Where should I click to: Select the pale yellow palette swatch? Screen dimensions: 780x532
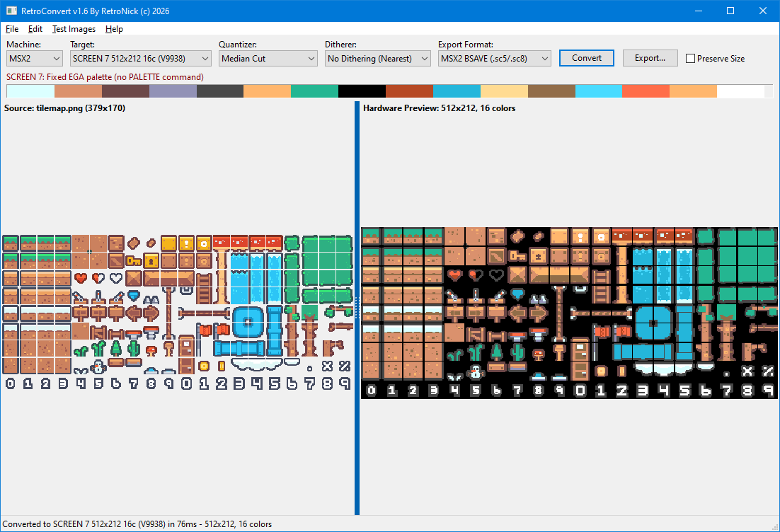click(x=504, y=91)
